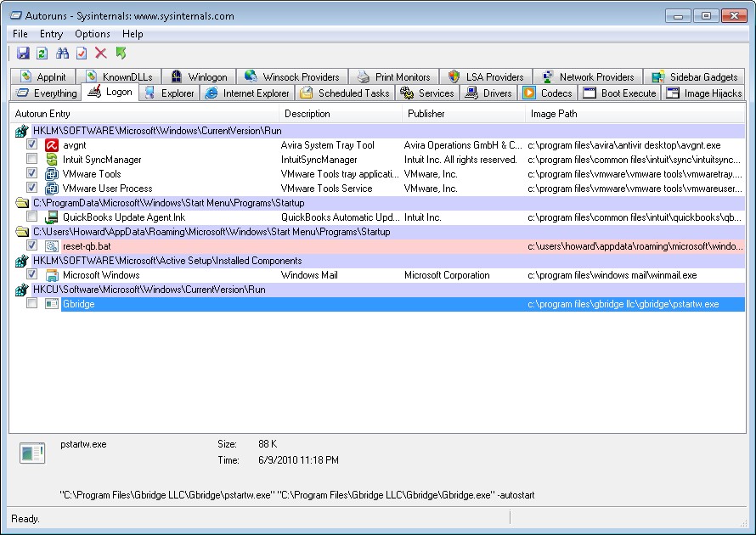Click the Microsoft Windows entry icon
The image size is (756, 535).
[52, 275]
